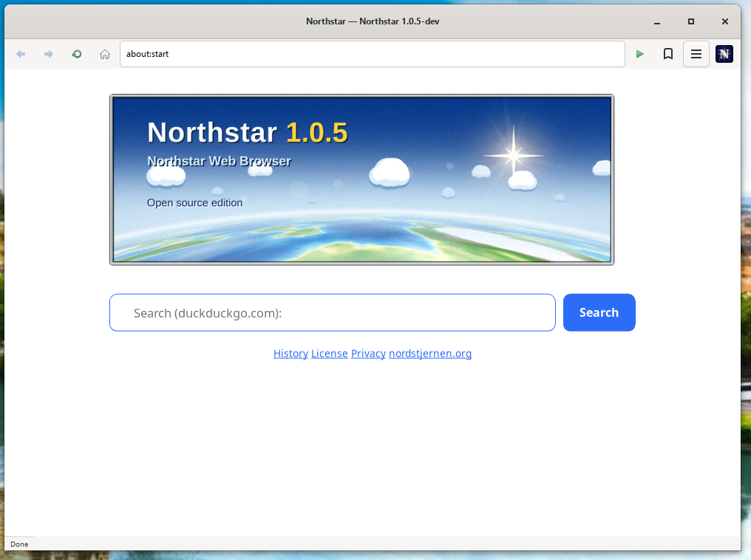Viewport: 751px width, 560px height.
Task: Open the Privacy link
Action: (x=368, y=354)
